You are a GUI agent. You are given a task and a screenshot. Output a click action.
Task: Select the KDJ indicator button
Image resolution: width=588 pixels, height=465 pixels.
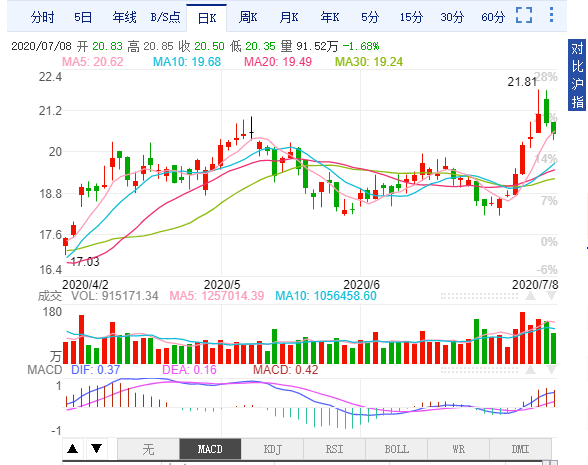(272, 449)
